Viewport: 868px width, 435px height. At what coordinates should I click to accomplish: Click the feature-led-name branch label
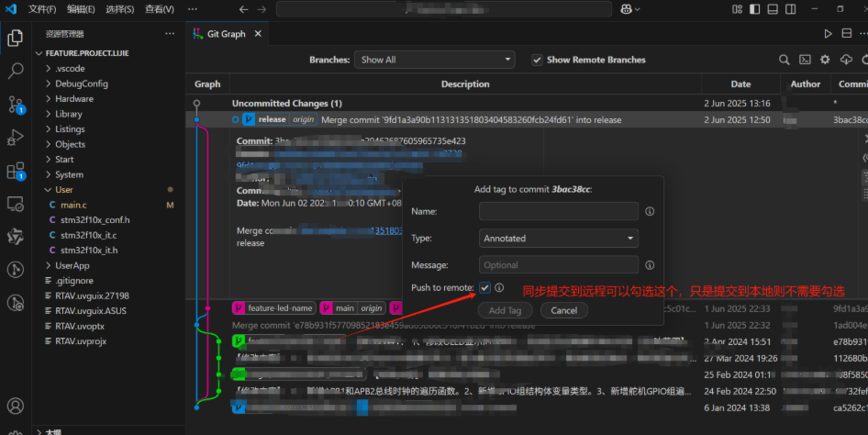click(273, 308)
